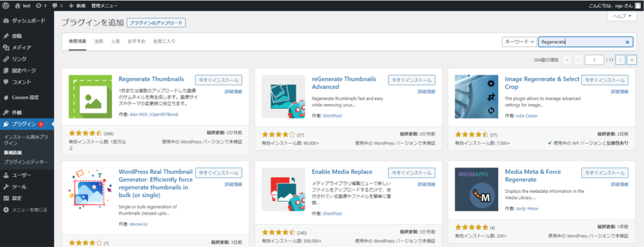Open the comments bubble icon in the admin bar
Viewport: 644px width, 247px height.
coord(57,6)
